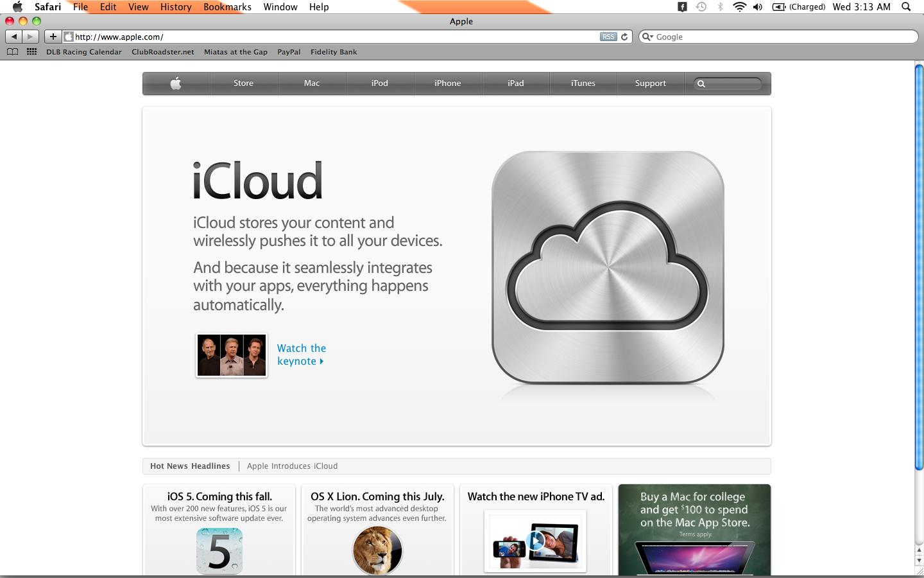This screenshot has height=578, width=924.
Task: Open the Google search magnifier dropdown
Action: (648, 37)
